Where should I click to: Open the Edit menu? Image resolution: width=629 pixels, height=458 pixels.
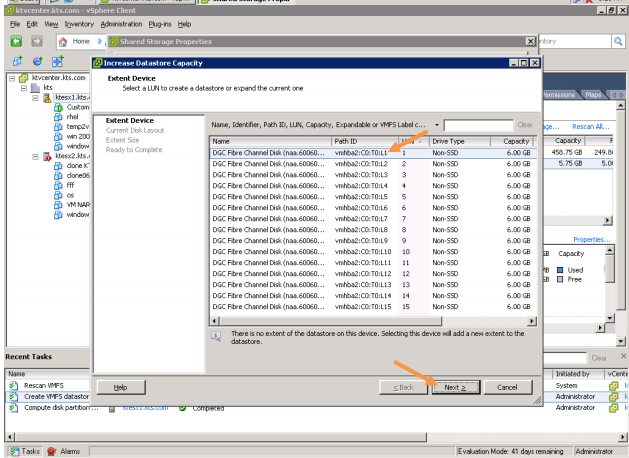32,24
